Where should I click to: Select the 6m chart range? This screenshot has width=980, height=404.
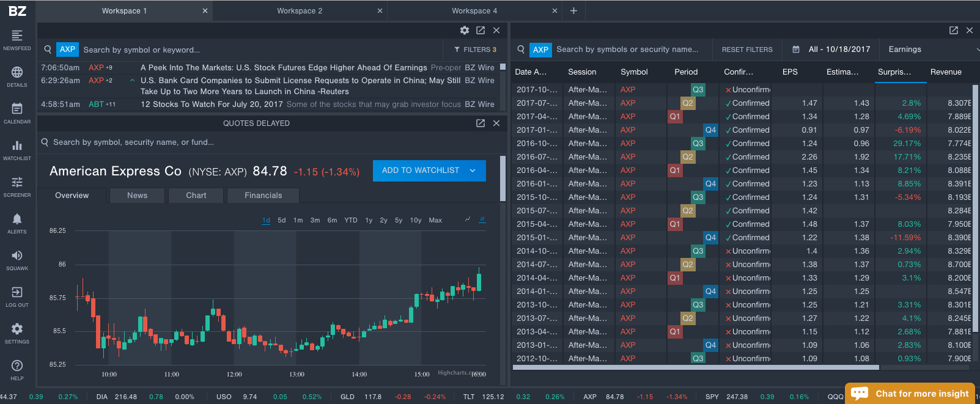333,220
